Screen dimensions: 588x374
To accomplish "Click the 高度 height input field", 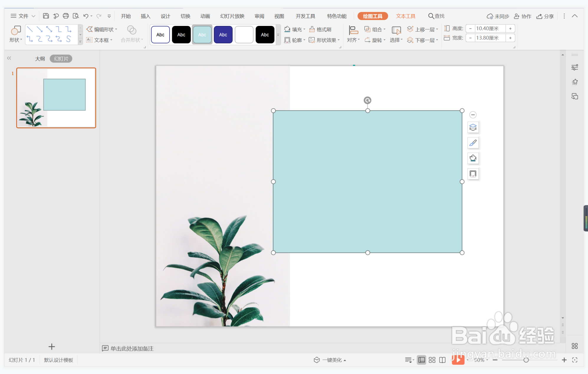I will click(490, 29).
